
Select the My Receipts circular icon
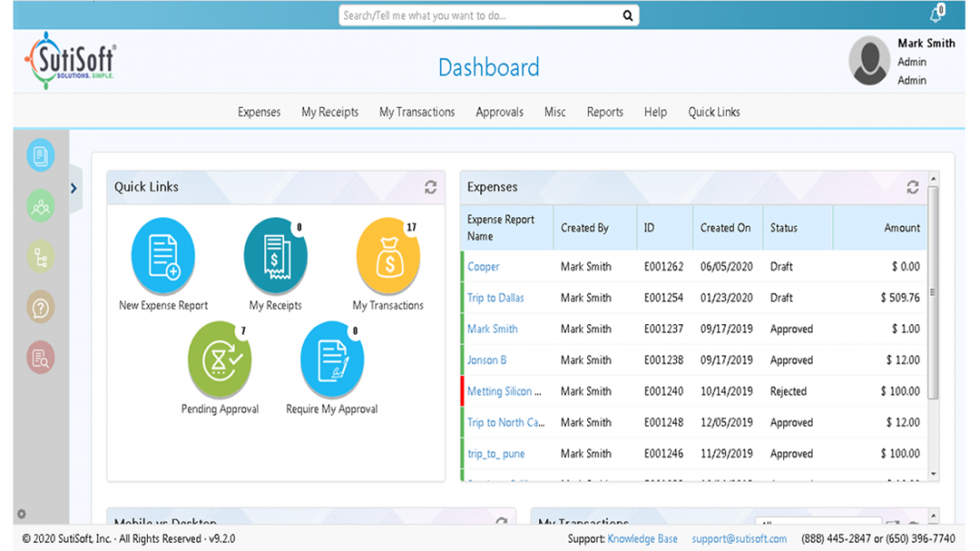point(274,256)
